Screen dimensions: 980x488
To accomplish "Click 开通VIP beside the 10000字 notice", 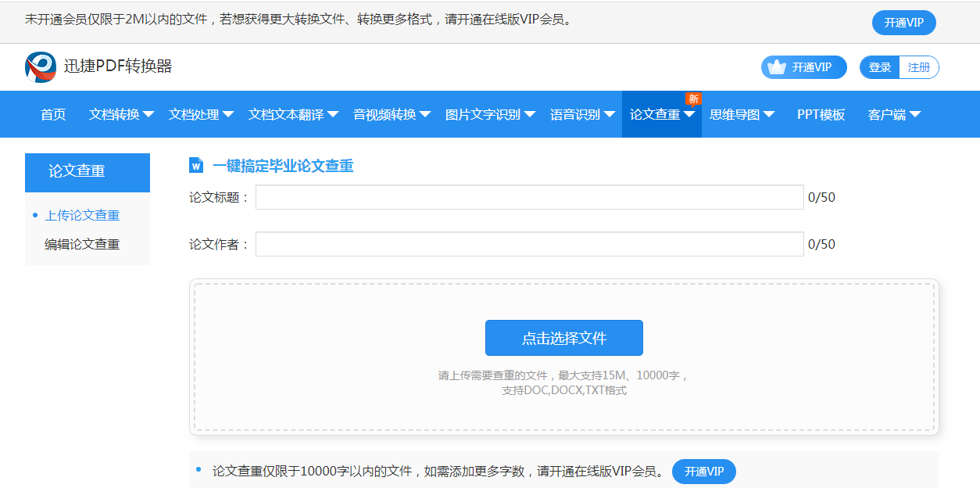I will point(704,472).
